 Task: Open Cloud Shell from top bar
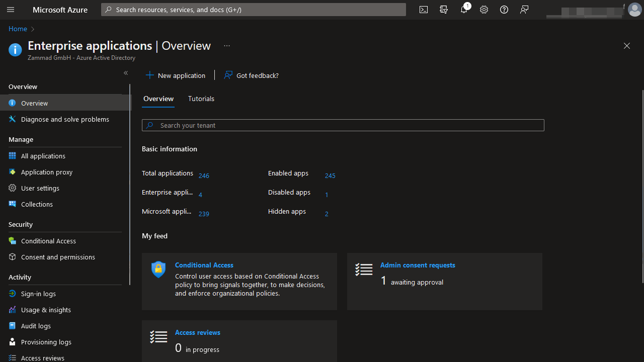click(424, 10)
